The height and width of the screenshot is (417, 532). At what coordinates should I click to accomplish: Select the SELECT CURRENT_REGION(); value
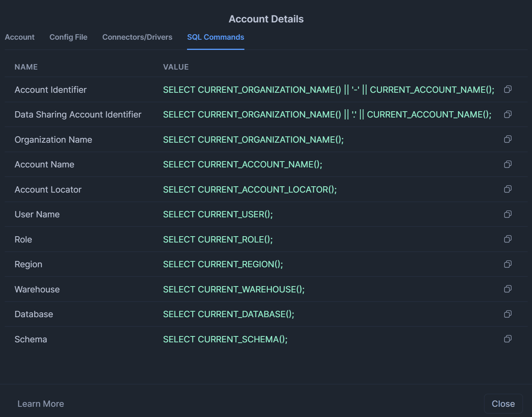[223, 264]
